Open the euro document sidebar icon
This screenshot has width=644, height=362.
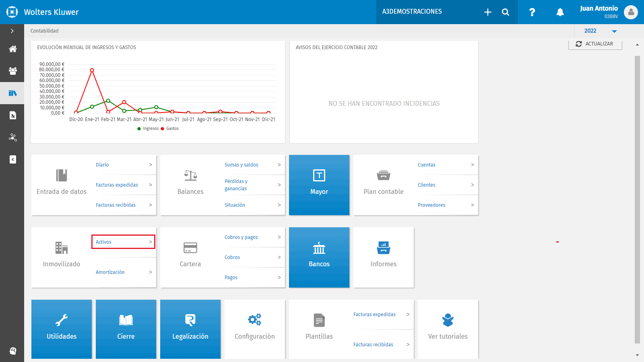[x=13, y=160]
